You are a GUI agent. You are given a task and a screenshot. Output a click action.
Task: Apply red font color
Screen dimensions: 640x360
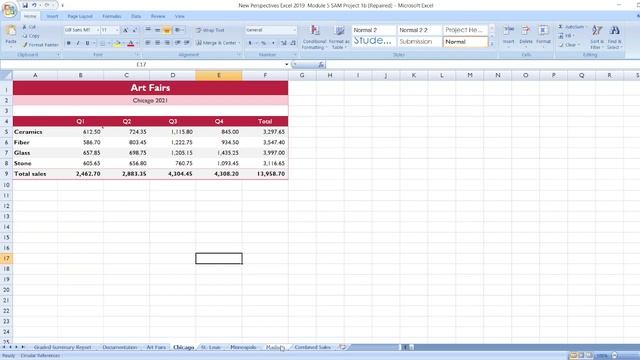click(x=131, y=43)
